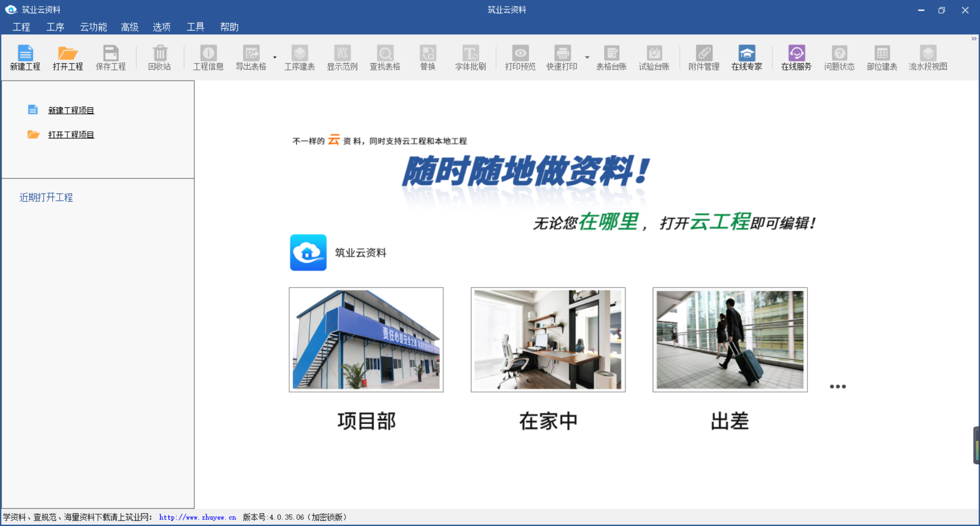Select the 替换 replace tool

point(428,57)
